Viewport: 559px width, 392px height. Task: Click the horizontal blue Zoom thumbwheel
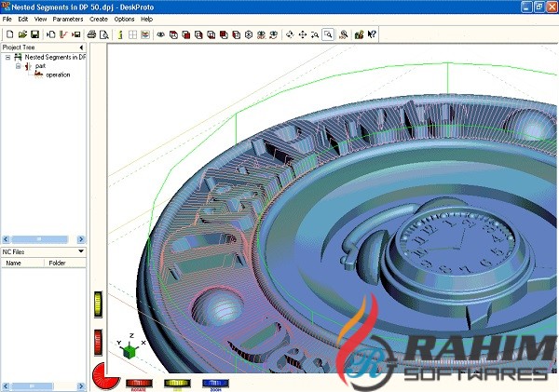coord(215,384)
